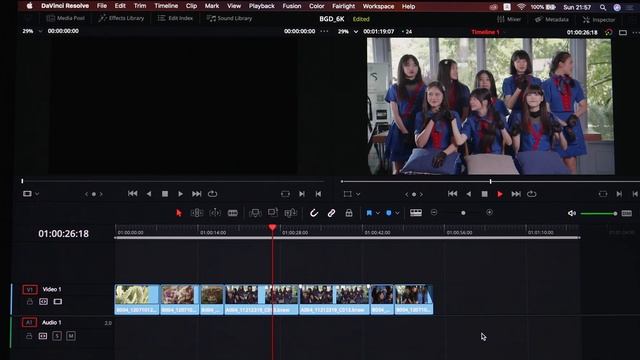Mute the Audio 1 track
This screenshot has height=360, width=640.
(71, 336)
